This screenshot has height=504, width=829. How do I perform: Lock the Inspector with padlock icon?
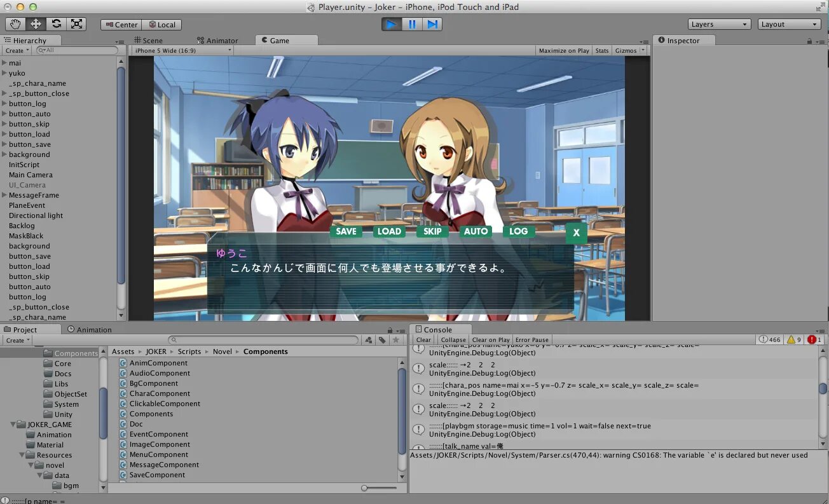pos(809,41)
